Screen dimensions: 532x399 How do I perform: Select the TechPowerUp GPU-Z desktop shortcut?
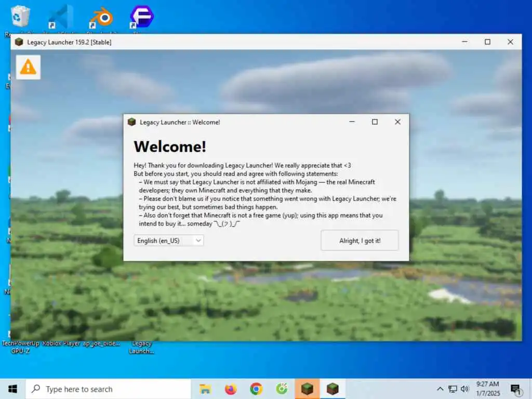(20, 347)
